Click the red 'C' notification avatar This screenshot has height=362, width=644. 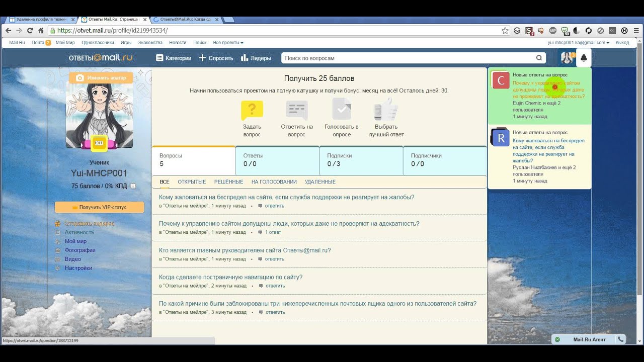point(501,80)
